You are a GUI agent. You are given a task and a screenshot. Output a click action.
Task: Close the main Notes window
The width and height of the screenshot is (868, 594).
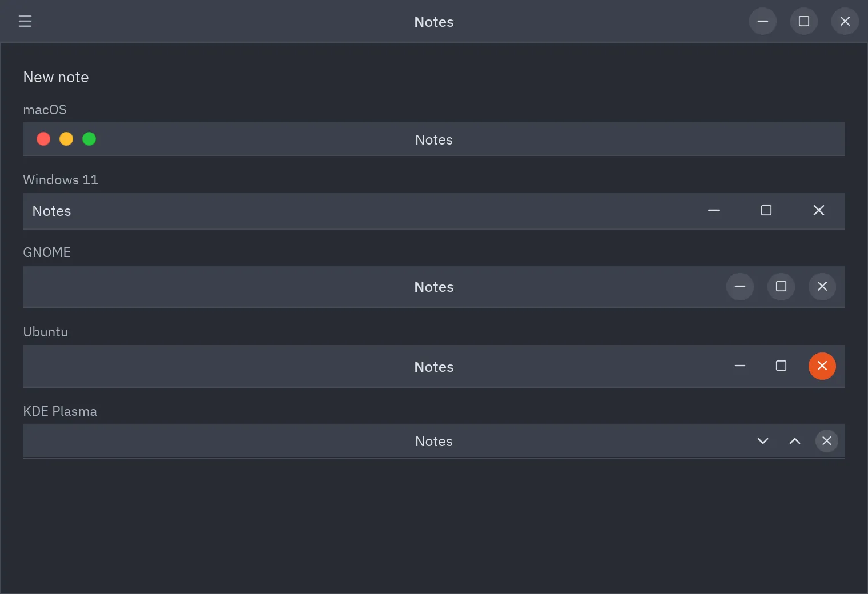coord(845,21)
